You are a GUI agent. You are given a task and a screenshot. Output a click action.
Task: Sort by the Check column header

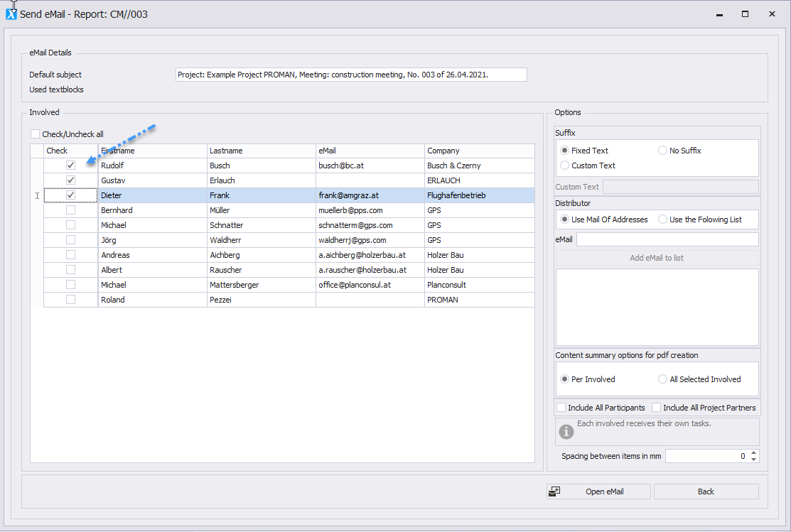pos(70,151)
